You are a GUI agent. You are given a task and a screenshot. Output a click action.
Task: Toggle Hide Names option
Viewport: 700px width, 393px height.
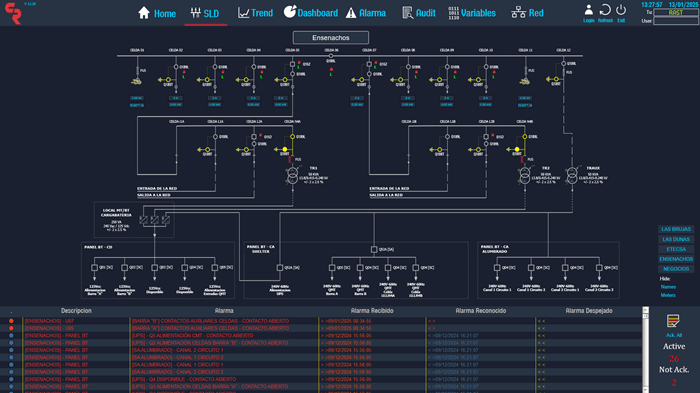(668, 287)
